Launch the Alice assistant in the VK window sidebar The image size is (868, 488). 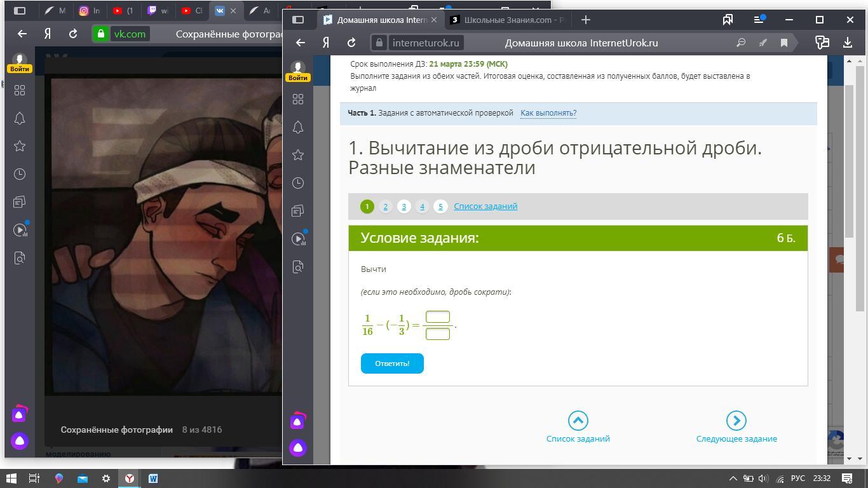[20, 440]
